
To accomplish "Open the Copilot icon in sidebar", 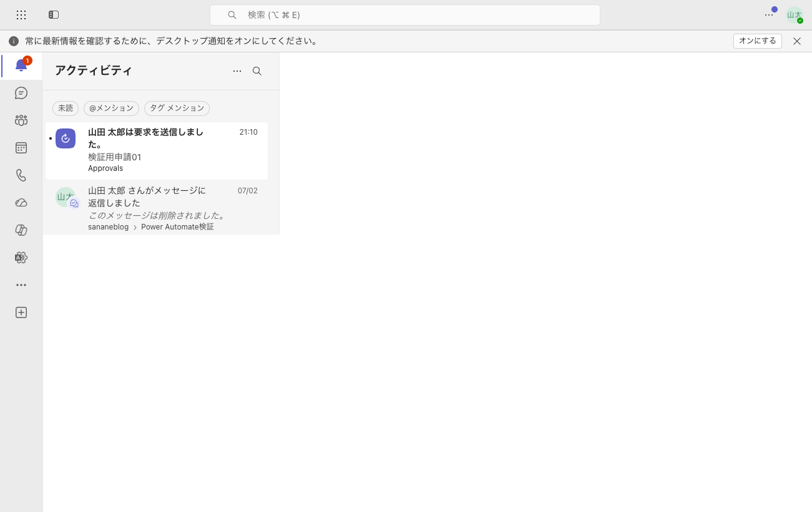I will pos(21,230).
